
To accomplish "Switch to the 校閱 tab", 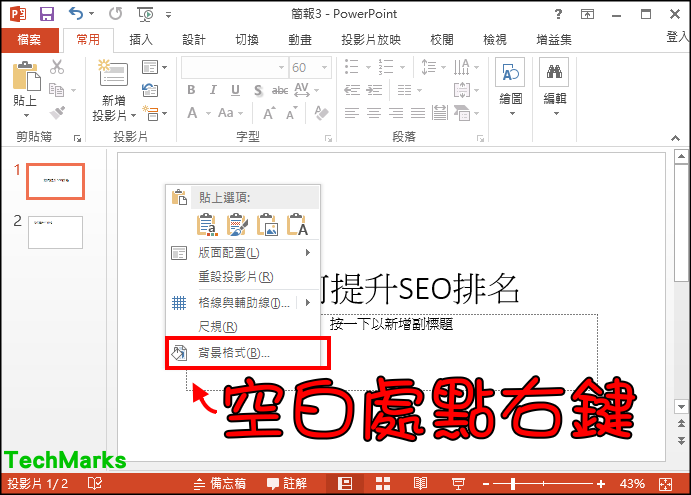I will point(442,40).
